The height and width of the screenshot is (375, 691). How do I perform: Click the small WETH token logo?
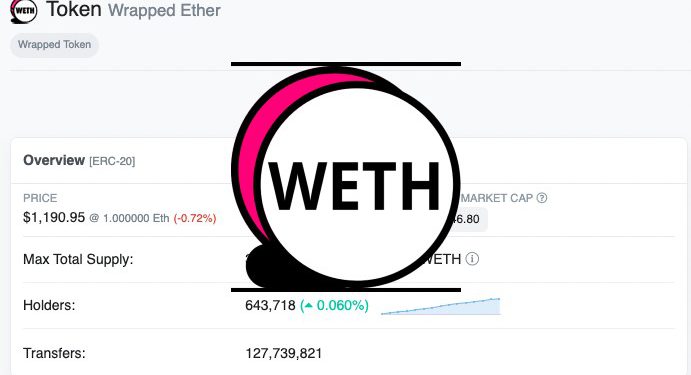[x=24, y=11]
